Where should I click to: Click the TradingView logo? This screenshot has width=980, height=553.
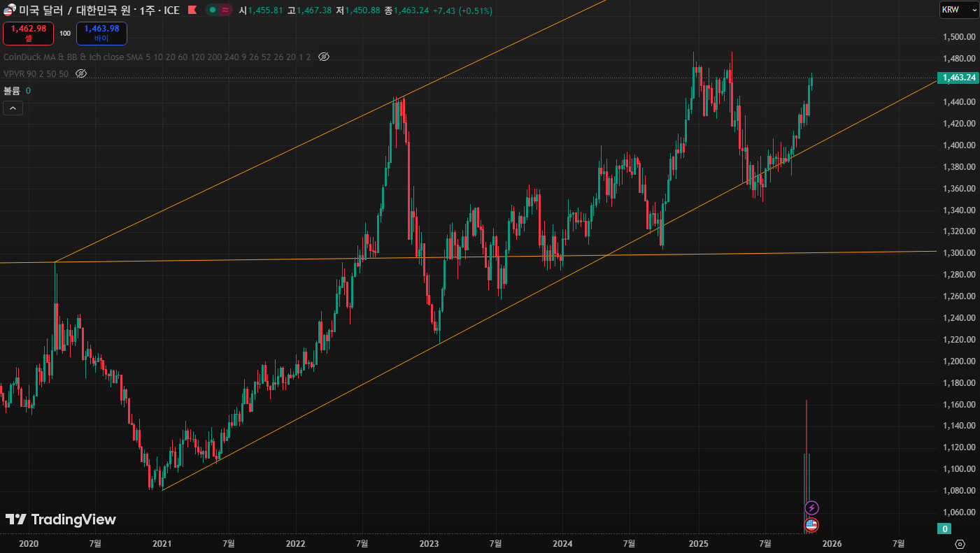(61, 519)
